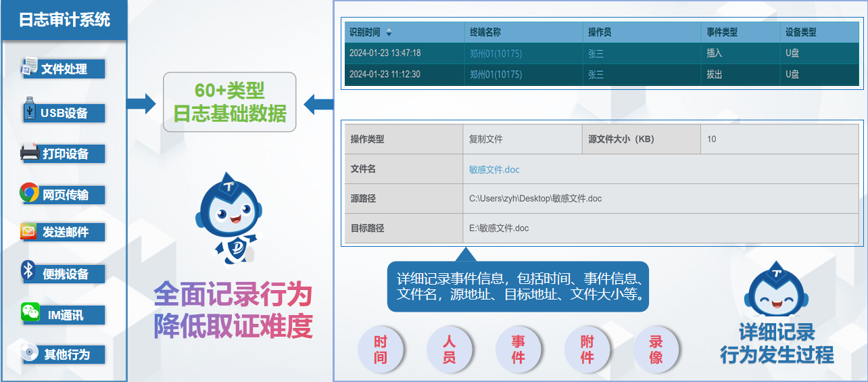Select the 2024-01-23 11:12:30 timestamp cell
This screenshot has height=382, width=868.
tap(404, 74)
